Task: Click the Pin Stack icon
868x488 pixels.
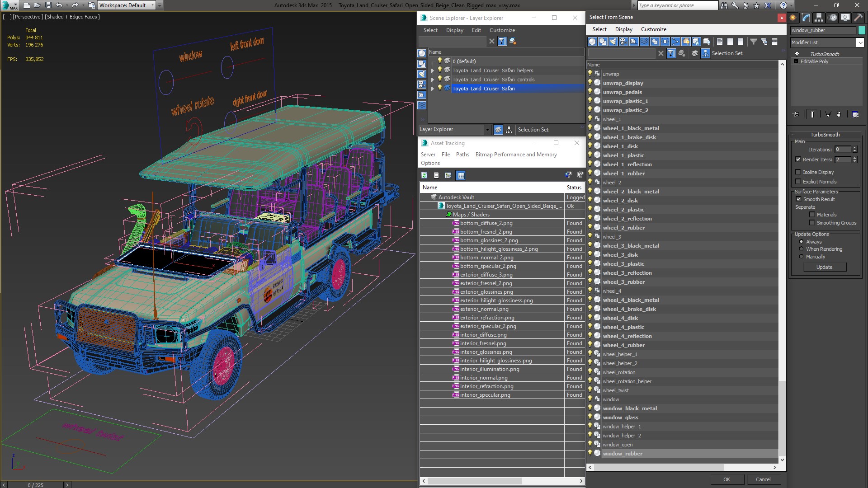Action: point(797,114)
